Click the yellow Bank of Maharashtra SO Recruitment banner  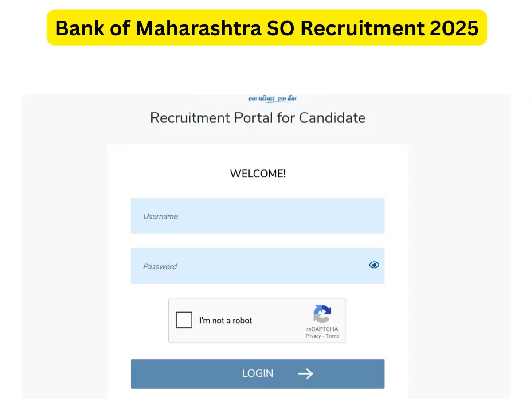pyautogui.click(x=266, y=27)
